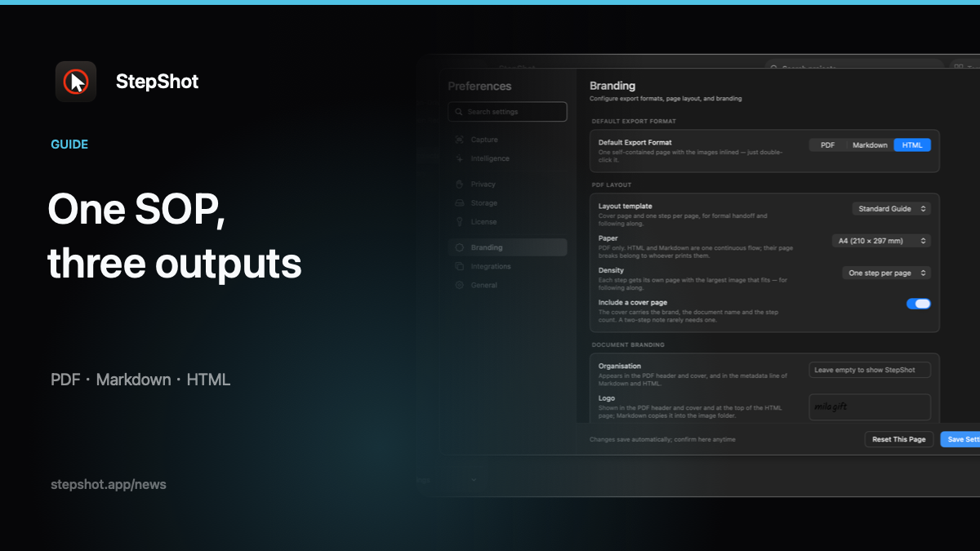Choose Markdown as default export format
Viewport: 980px width, 551px height.
pyautogui.click(x=870, y=144)
